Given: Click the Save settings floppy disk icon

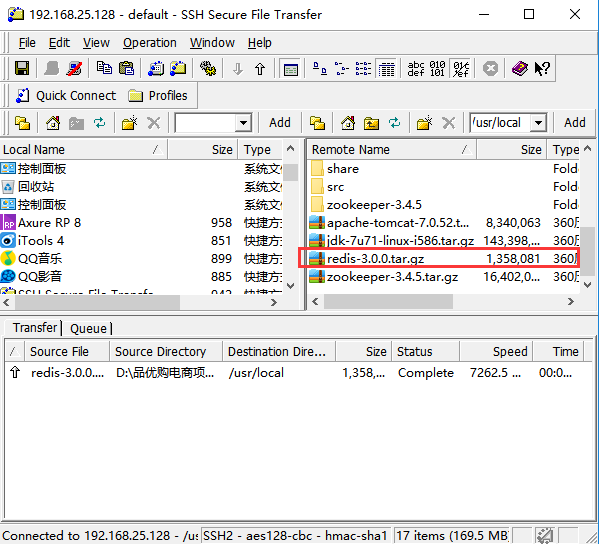Looking at the screenshot, I should (22, 69).
